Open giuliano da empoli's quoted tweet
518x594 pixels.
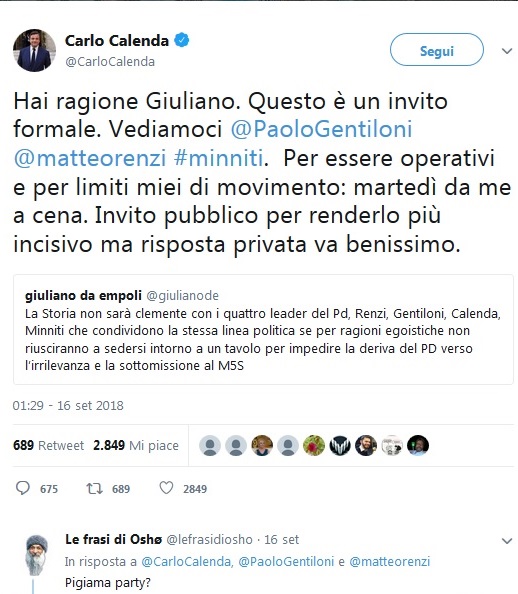pos(263,330)
